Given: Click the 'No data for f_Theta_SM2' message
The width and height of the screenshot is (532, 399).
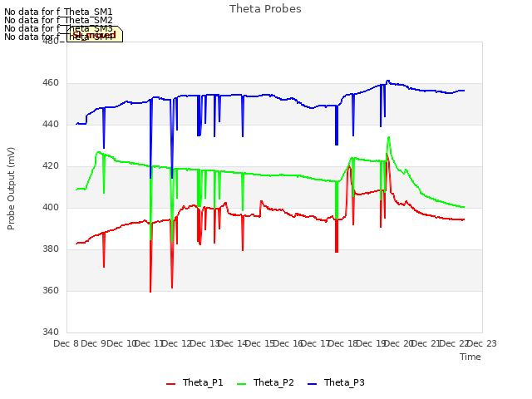Looking at the screenshot, I should tap(58, 20).
